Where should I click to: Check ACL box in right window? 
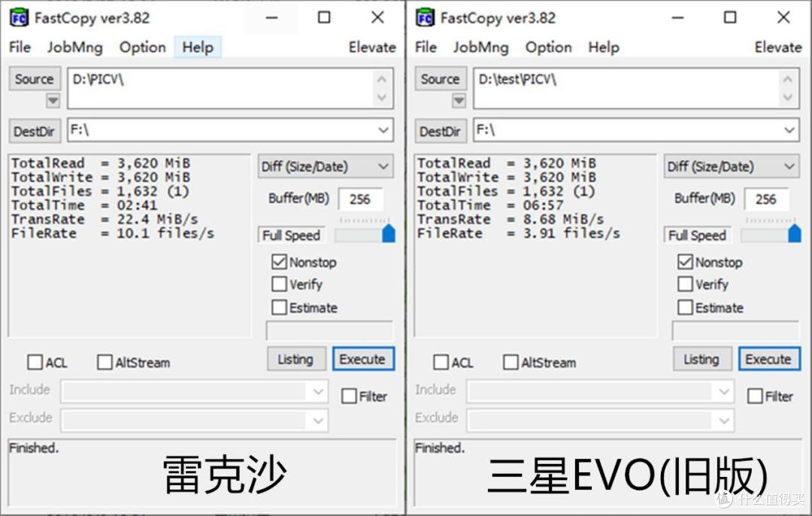441,362
